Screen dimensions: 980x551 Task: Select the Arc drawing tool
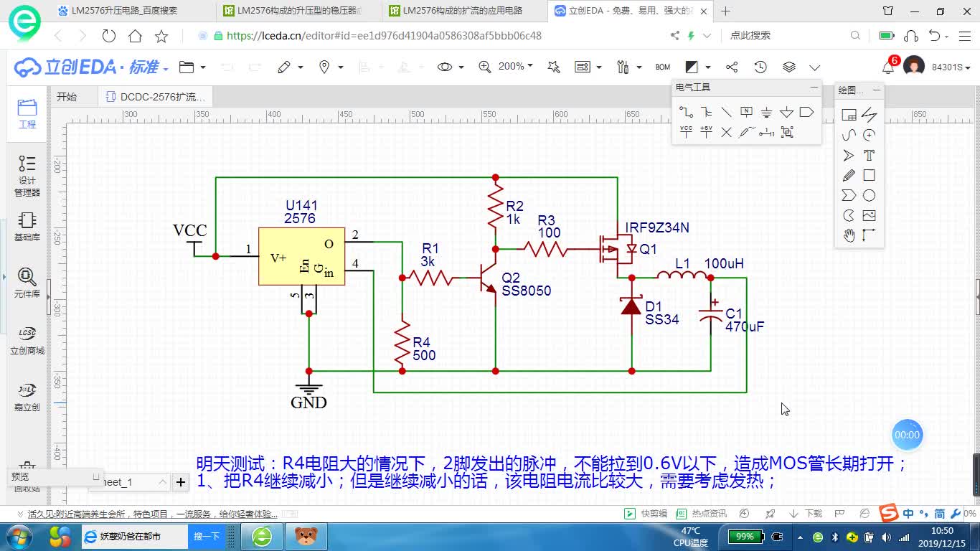pos(869,135)
